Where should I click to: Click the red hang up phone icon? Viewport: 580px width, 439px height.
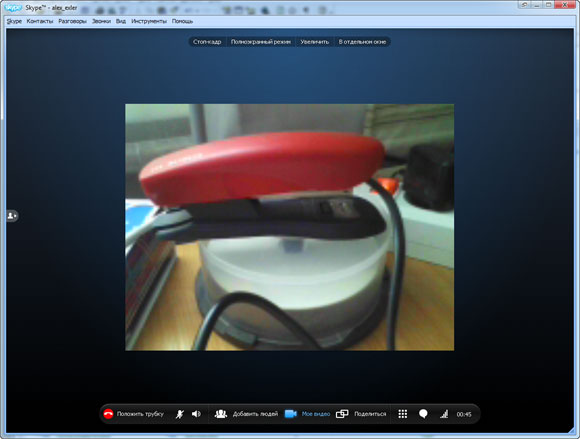[108, 414]
